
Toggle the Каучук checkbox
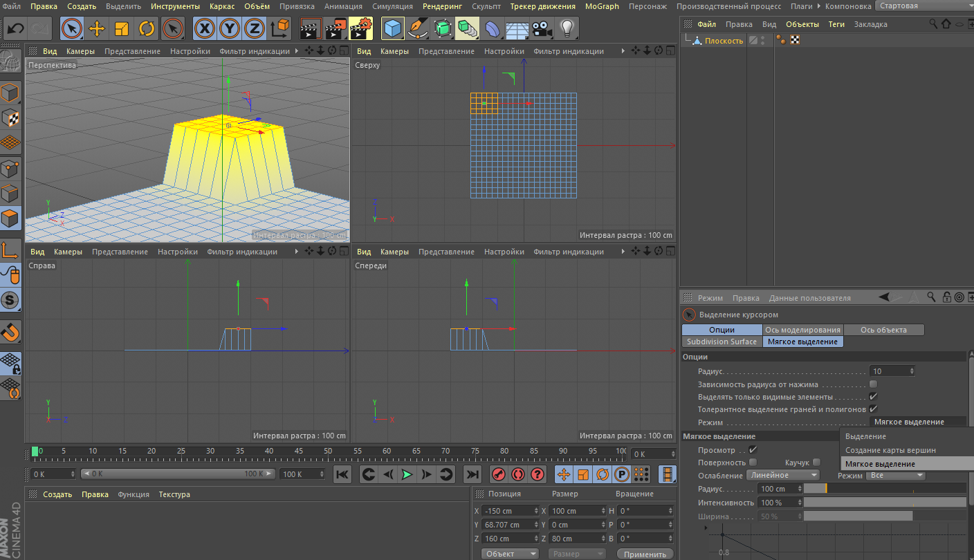pos(817,463)
